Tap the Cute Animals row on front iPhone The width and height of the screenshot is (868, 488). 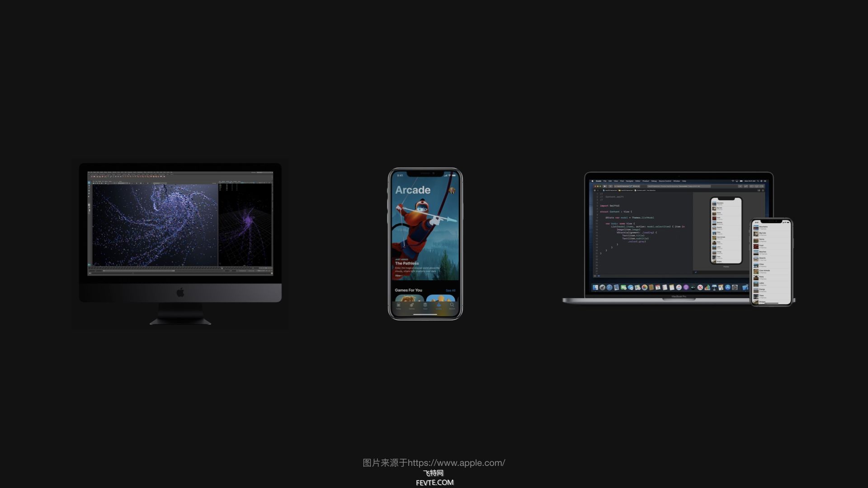(771, 272)
